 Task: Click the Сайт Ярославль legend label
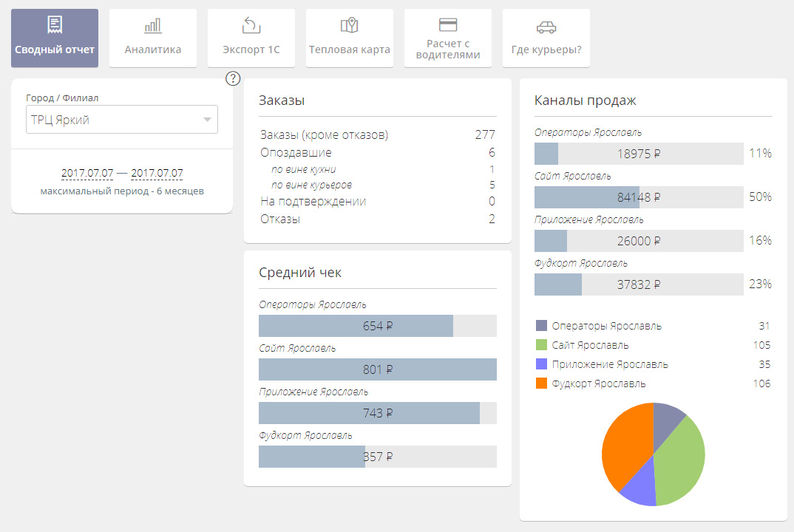click(x=591, y=345)
